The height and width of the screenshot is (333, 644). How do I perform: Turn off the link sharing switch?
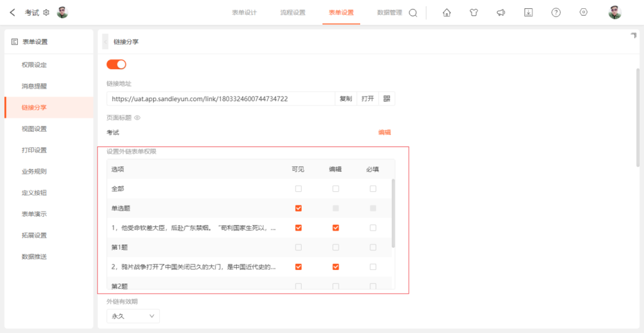(x=116, y=64)
